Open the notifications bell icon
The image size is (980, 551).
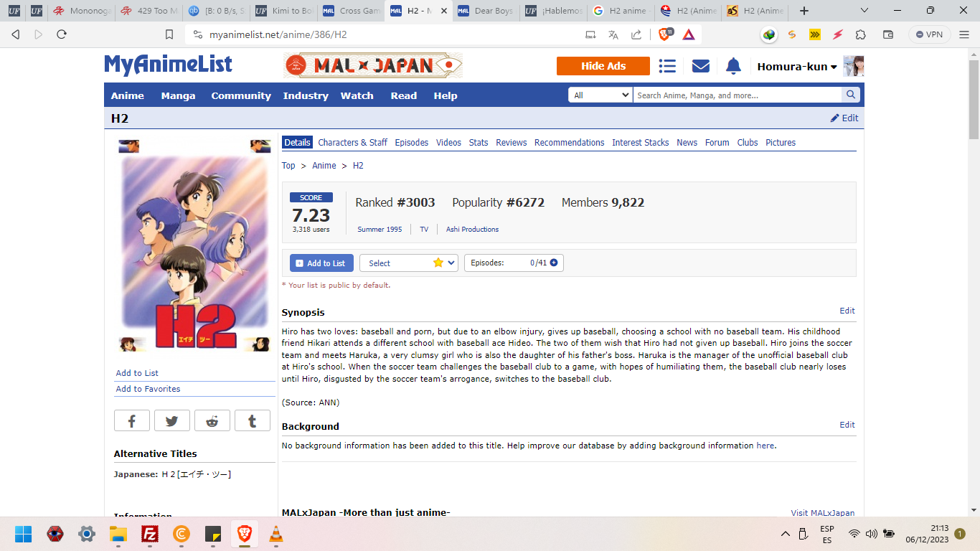[x=733, y=66]
